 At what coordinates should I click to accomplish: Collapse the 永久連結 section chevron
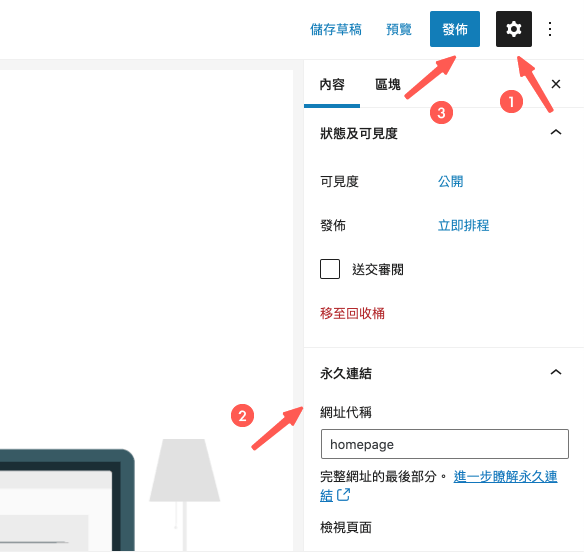pos(556,372)
